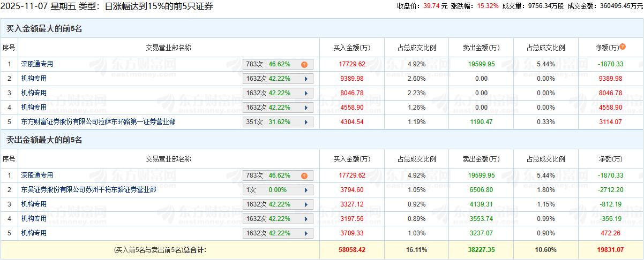Expand details for 机构专用 row buying 3197.56
Viewport: 644px width, 260px height.
click(x=306, y=219)
